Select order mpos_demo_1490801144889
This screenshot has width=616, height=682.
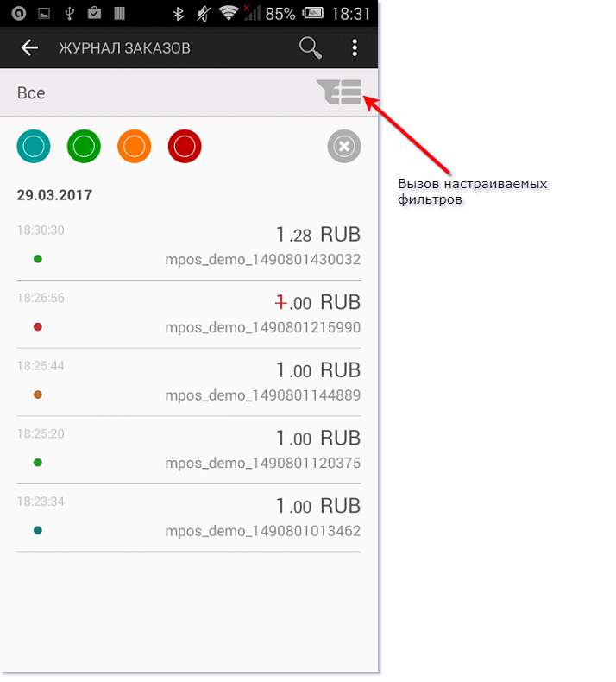tap(262, 395)
